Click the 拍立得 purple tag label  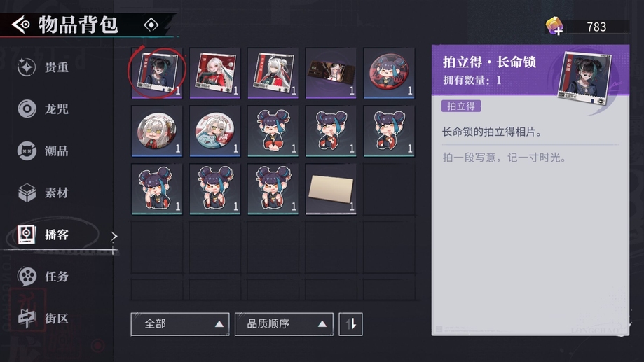point(461,106)
